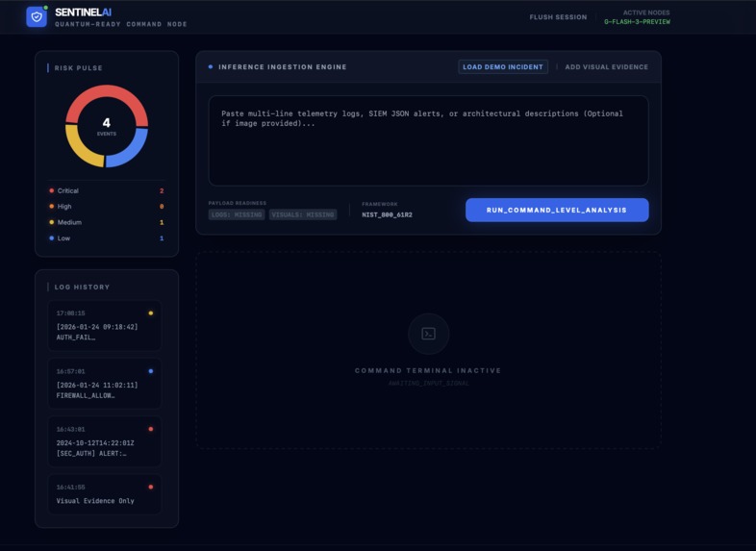
Task: Open the Visual Evidence Only log entry
Action: (x=105, y=494)
